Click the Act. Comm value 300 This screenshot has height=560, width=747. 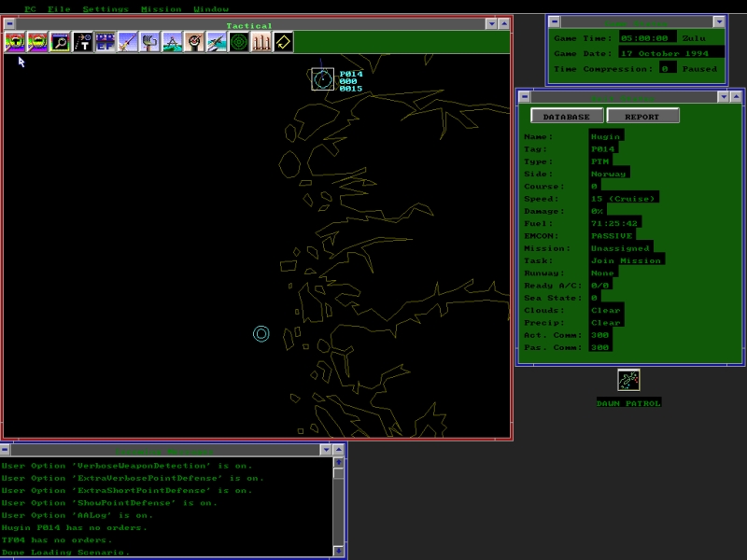point(600,335)
